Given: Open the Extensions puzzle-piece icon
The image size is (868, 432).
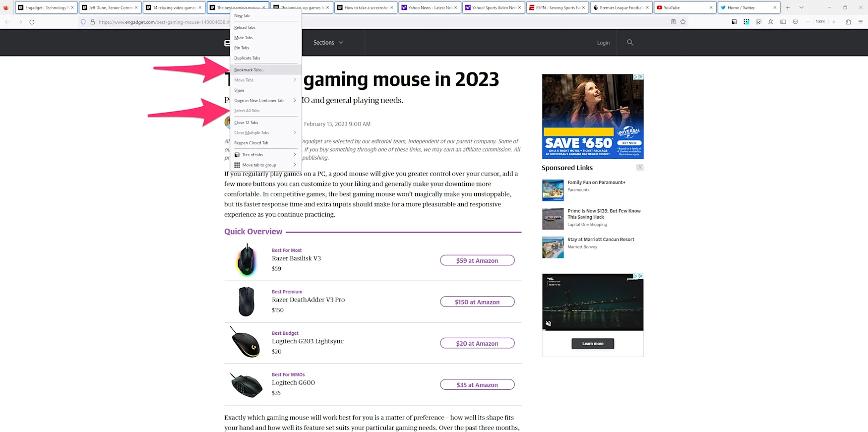Looking at the screenshot, I should pos(848,22).
